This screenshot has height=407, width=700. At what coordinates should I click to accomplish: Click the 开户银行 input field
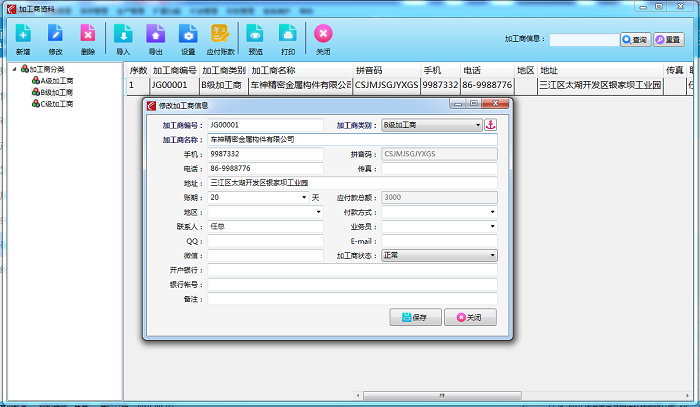(x=352, y=270)
